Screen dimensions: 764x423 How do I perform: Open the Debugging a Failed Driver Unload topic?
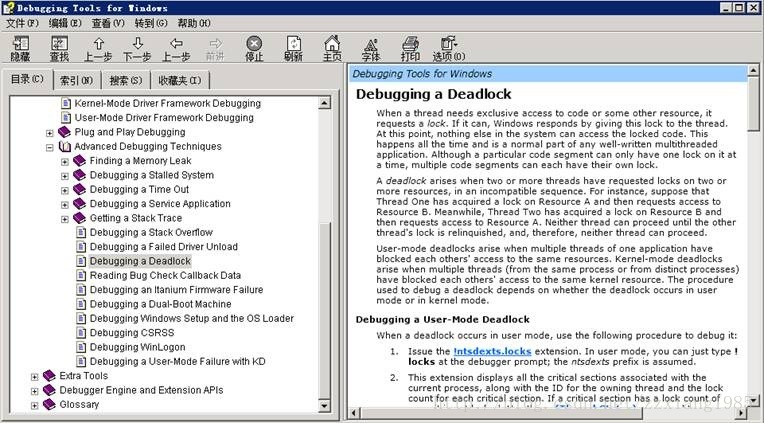coord(164,247)
